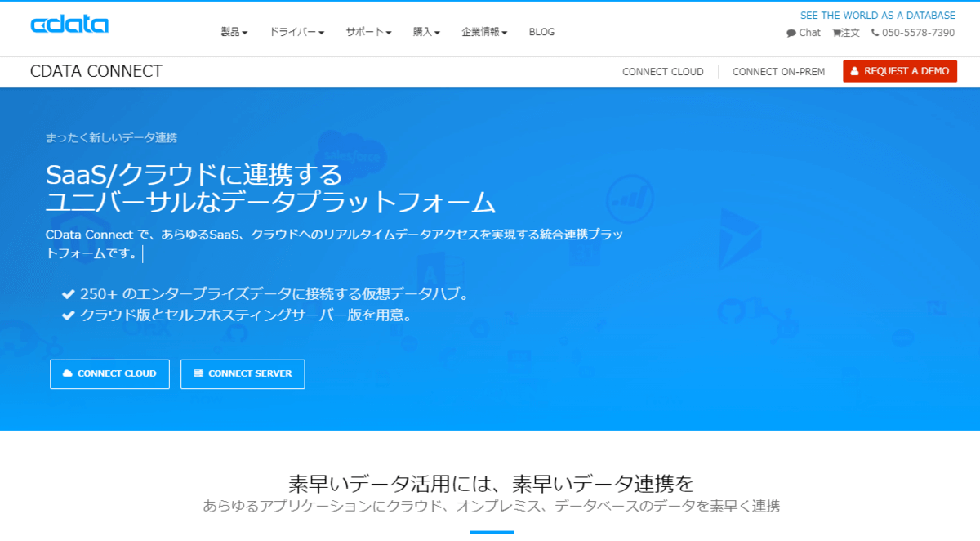Click the CData logo
The width and height of the screenshot is (980, 541).
point(69,25)
